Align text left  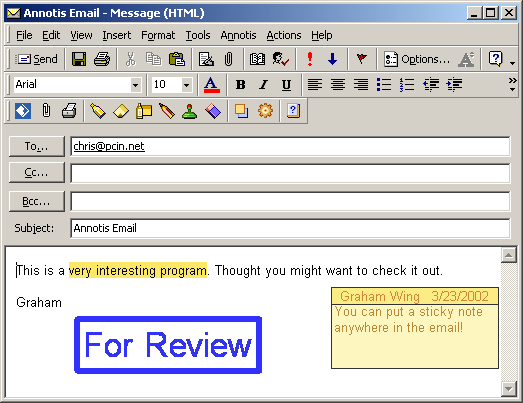pyautogui.click(x=315, y=85)
